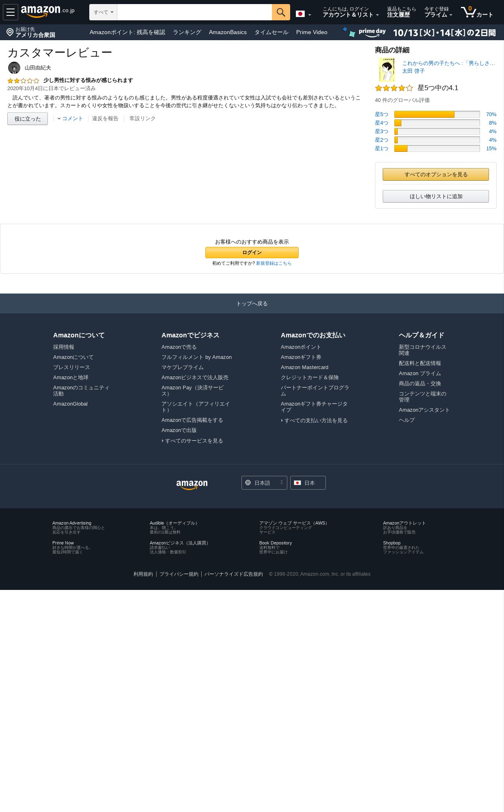
Task: Open the ランキング nav item
Action: point(187,32)
